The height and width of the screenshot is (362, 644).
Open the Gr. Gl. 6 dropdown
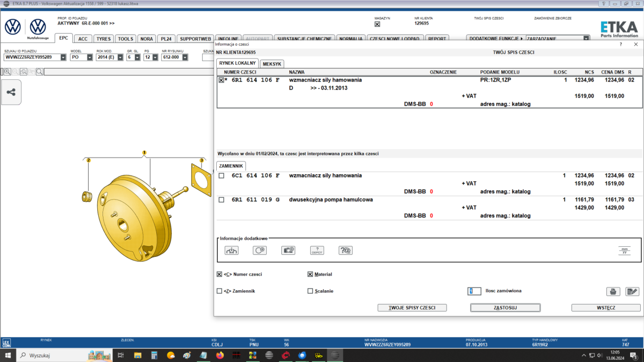pyautogui.click(x=137, y=57)
